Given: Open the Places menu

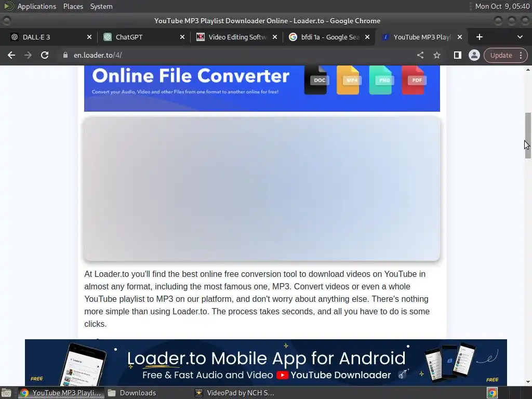Looking at the screenshot, I should pyautogui.click(x=73, y=6).
